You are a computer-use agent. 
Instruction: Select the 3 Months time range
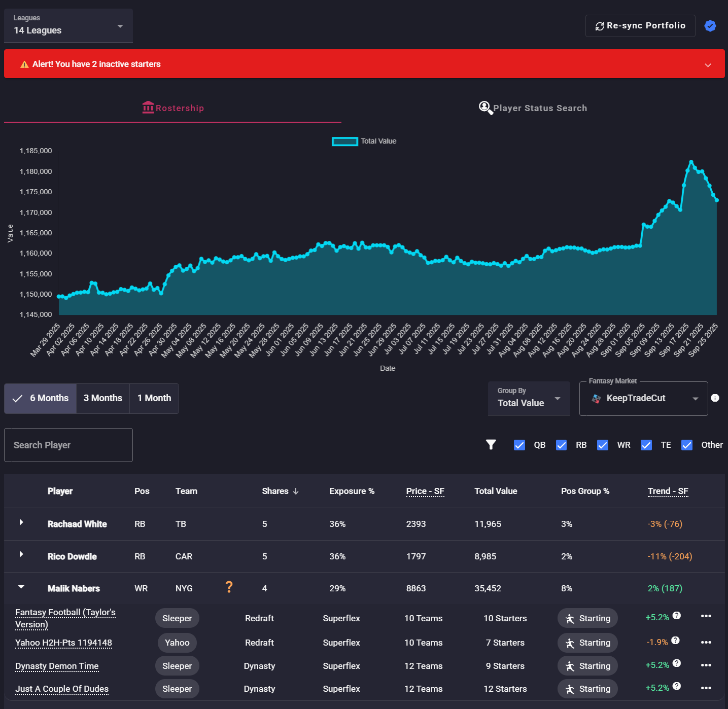pyautogui.click(x=103, y=399)
